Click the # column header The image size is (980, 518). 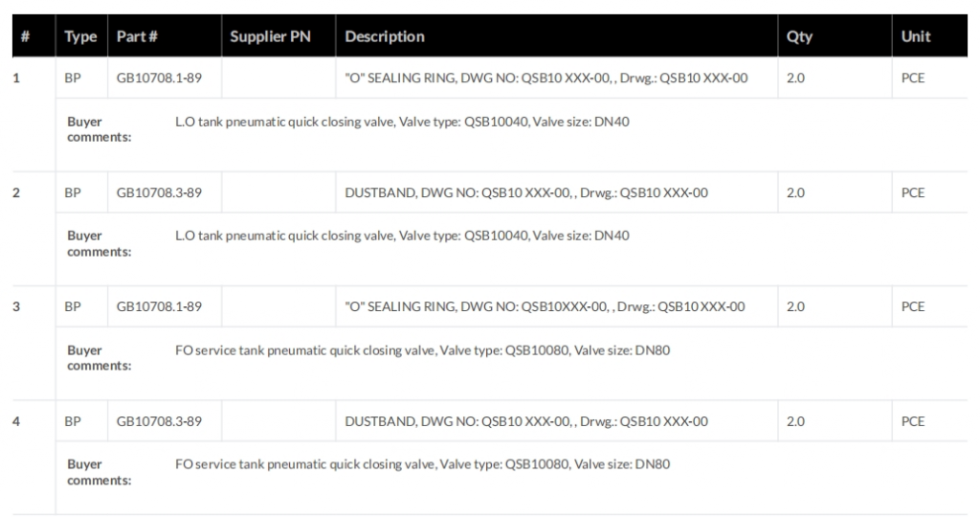pos(24,37)
